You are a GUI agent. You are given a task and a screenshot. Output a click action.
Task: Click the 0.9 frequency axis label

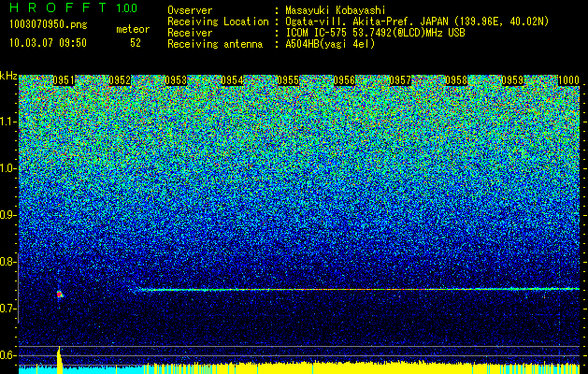[7, 215]
